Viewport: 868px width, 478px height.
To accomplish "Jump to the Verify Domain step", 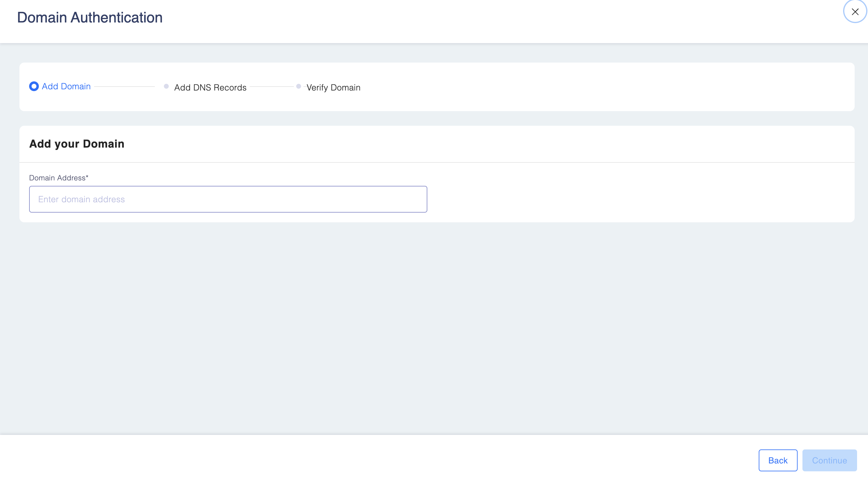I will click(333, 88).
